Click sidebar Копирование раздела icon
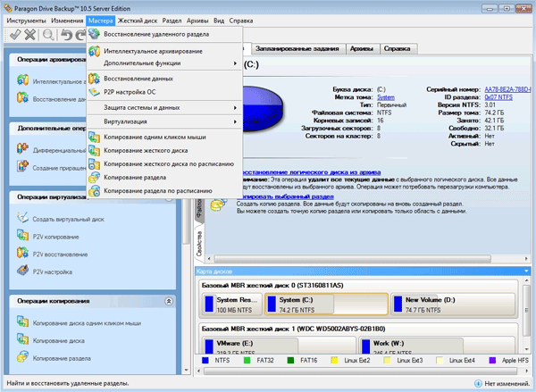Viewport: 536px width, 392px height. [x=22, y=357]
